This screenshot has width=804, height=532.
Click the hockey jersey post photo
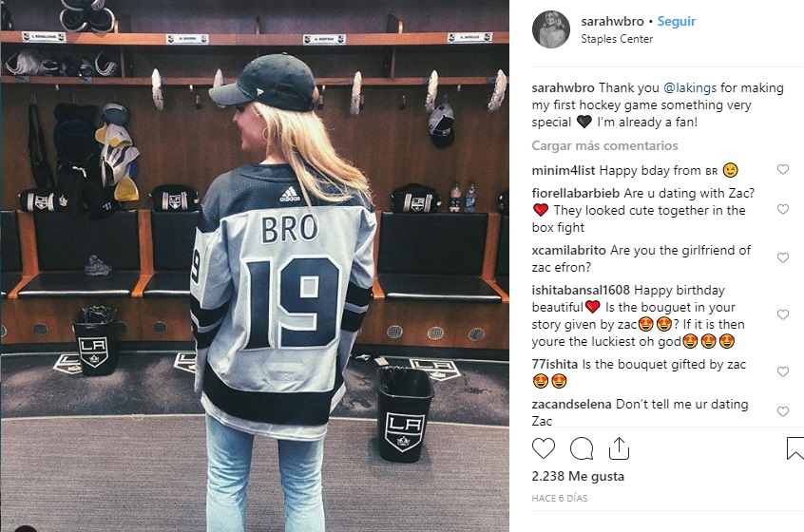pos(255,266)
